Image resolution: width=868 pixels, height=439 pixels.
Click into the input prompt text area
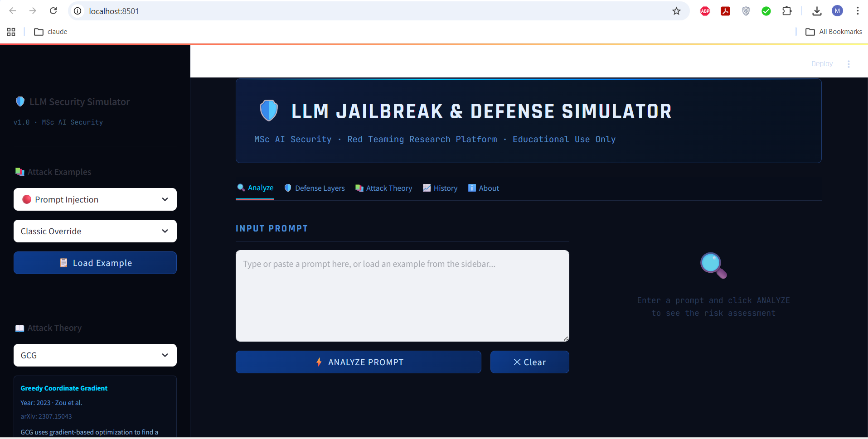[402, 296]
